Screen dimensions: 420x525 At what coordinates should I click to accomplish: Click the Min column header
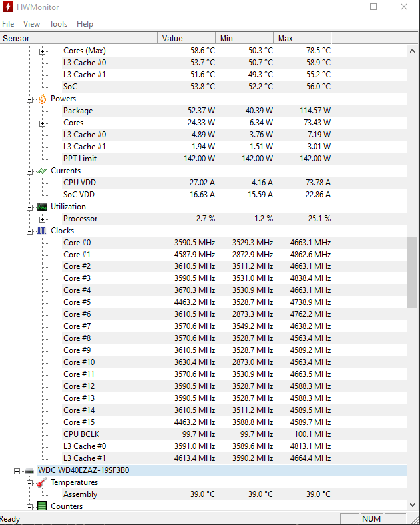pyautogui.click(x=244, y=38)
